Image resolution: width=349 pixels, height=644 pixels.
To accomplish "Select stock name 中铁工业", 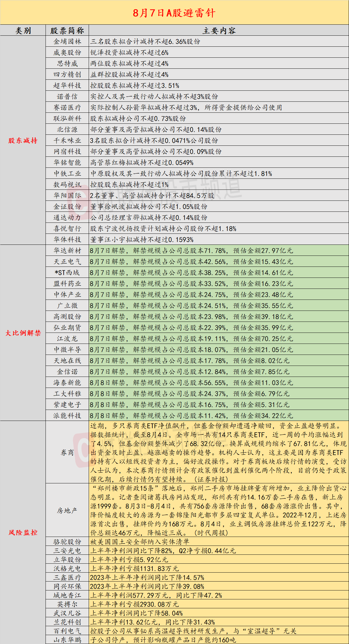I will click(x=67, y=173).
